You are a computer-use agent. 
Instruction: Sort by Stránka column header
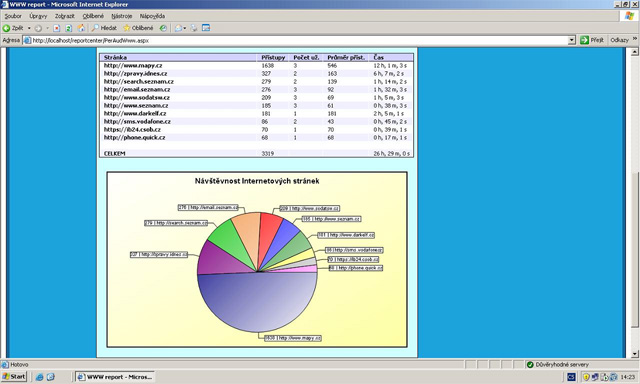(116, 58)
